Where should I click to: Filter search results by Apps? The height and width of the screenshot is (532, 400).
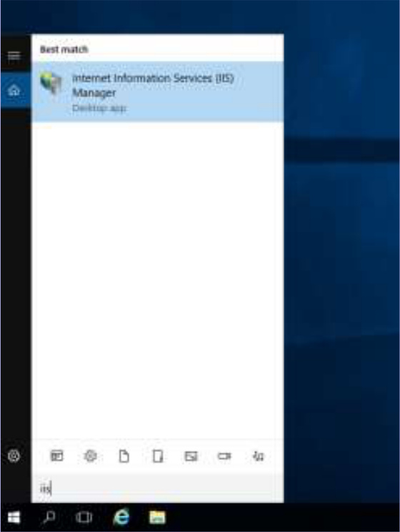(56, 455)
